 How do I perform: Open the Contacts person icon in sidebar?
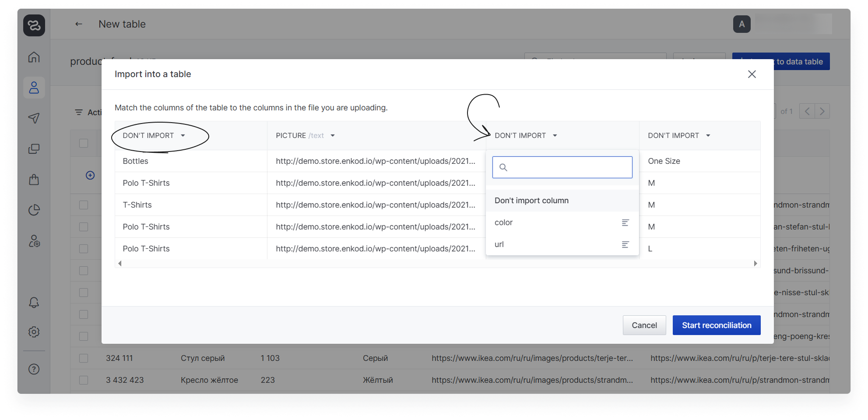pyautogui.click(x=34, y=88)
